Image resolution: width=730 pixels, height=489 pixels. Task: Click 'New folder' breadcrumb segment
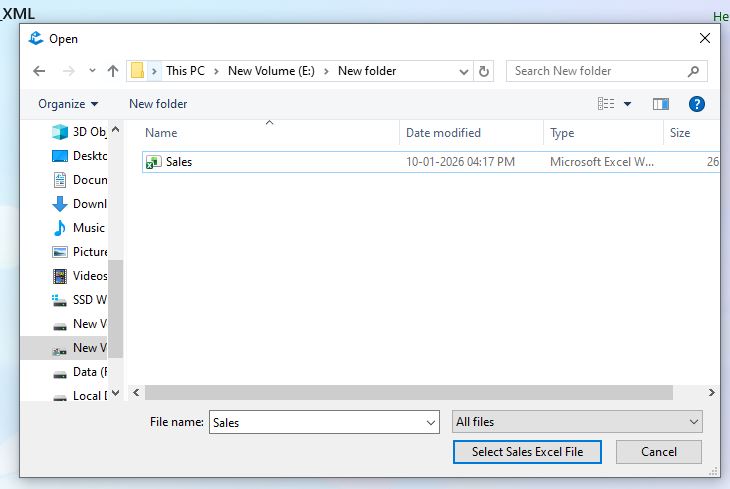tap(367, 71)
